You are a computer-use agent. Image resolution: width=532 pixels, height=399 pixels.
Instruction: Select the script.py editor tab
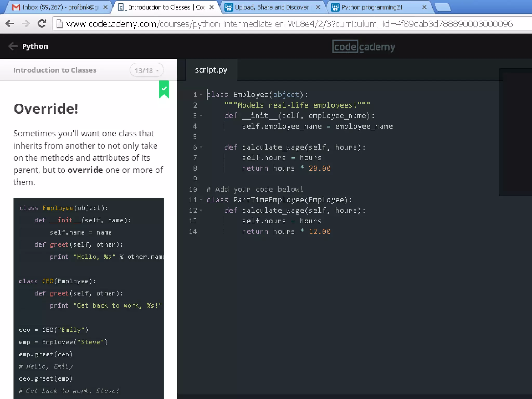pyautogui.click(x=211, y=70)
